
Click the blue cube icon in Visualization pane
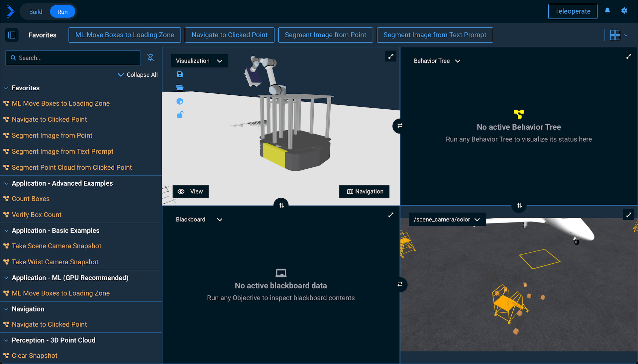coord(180,101)
